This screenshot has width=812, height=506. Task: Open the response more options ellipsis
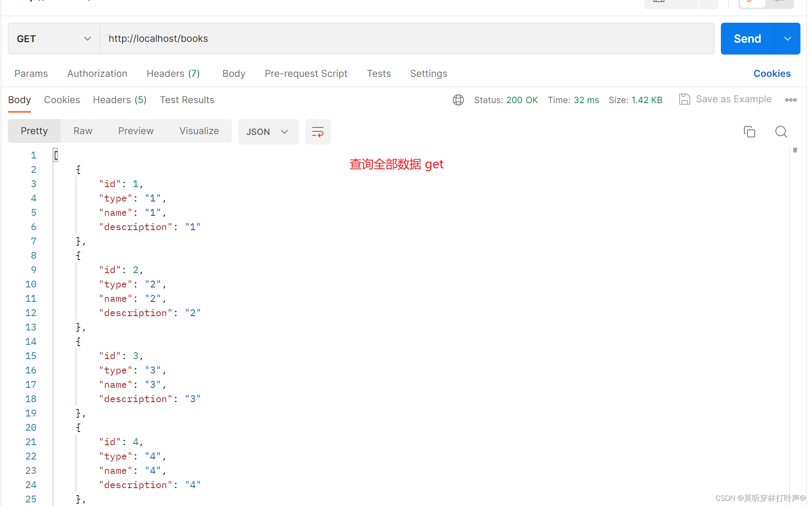pyautogui.click(x=791, y=100)
